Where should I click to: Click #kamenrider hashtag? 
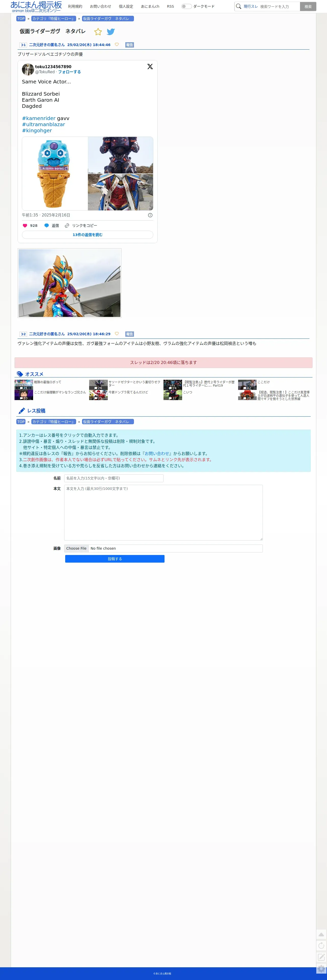(x=39, y=118)
